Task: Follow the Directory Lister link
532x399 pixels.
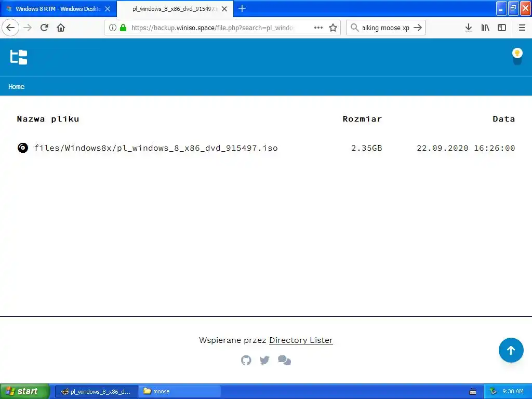Action: pos(301,340)
